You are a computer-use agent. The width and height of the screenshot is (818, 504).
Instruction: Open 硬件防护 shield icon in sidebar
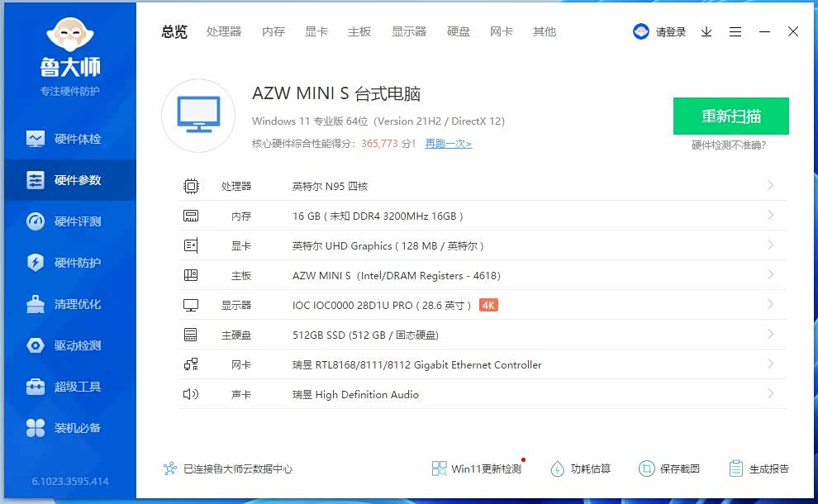click(x=36, y=263)
